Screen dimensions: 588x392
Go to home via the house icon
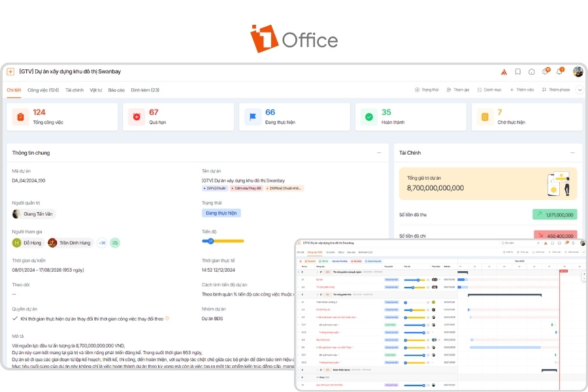click(x=531, y=72)
